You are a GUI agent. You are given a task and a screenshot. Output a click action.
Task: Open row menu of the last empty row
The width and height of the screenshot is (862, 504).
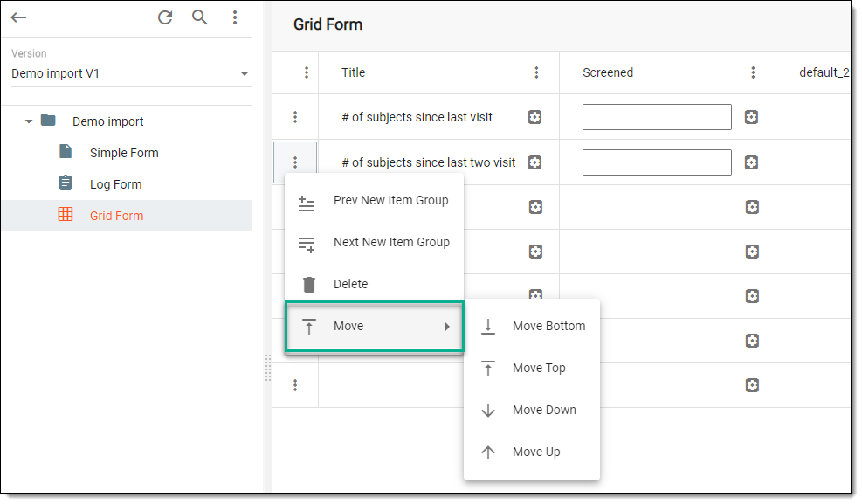click(295, 385)
